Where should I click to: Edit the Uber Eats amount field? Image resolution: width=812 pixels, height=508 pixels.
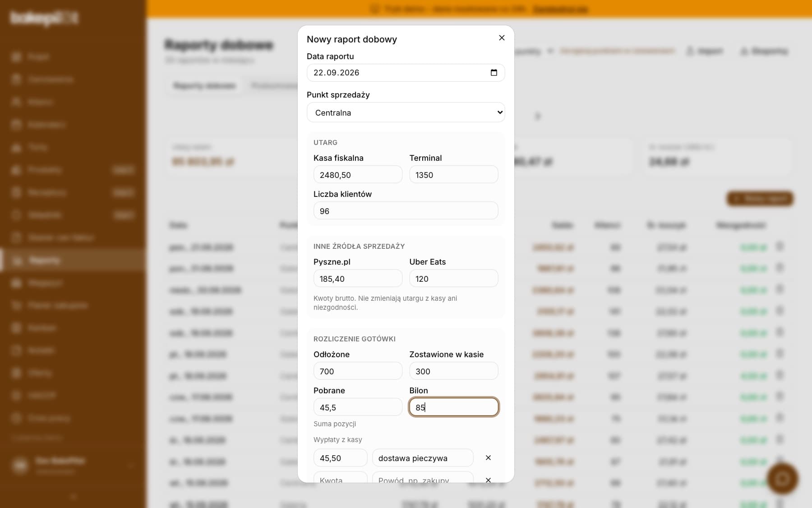(x=453, y=279)
